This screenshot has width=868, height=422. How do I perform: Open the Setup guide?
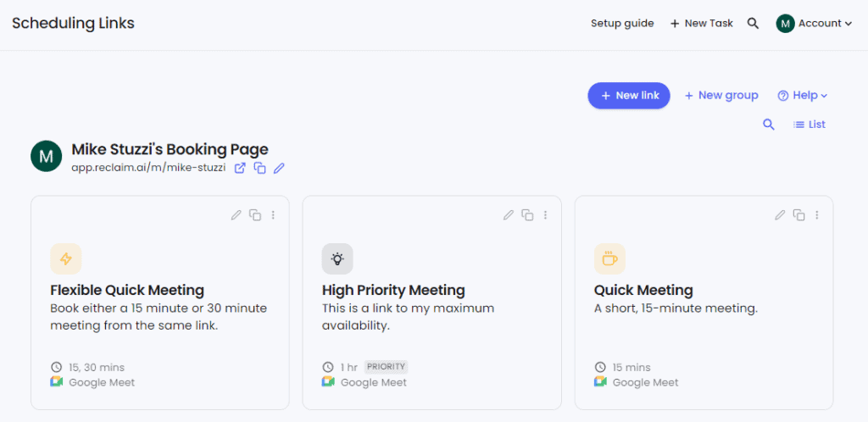pyautogui.click(x=622, y=23)
